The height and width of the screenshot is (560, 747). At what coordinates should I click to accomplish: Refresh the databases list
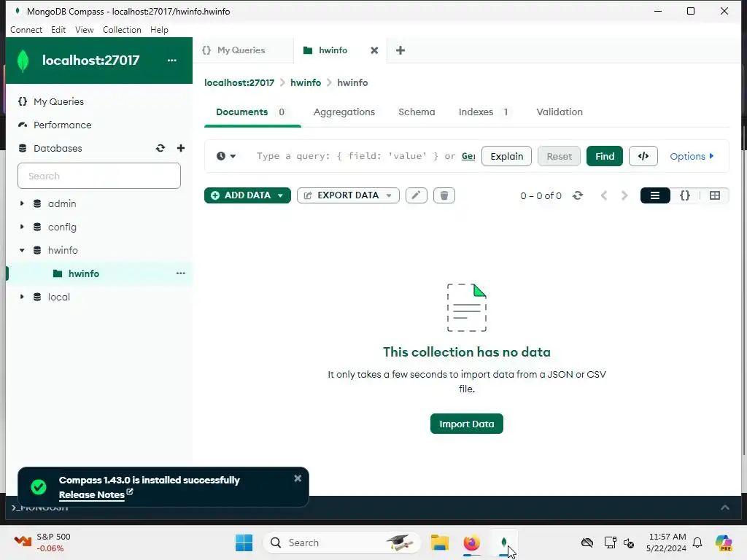click(x=160, y=148)
